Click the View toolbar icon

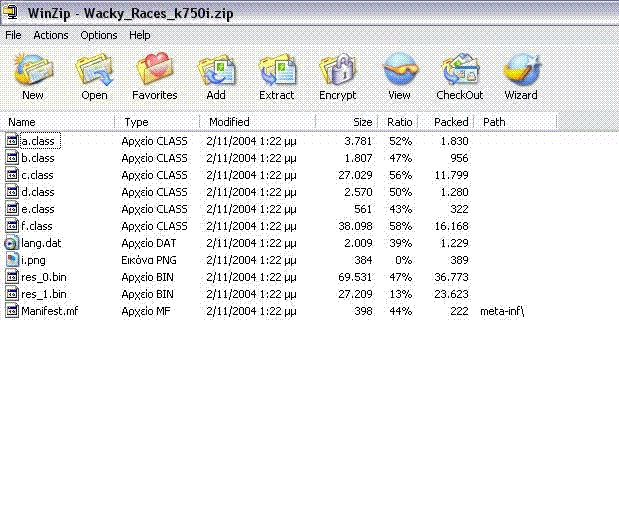[x=400, y=70]
